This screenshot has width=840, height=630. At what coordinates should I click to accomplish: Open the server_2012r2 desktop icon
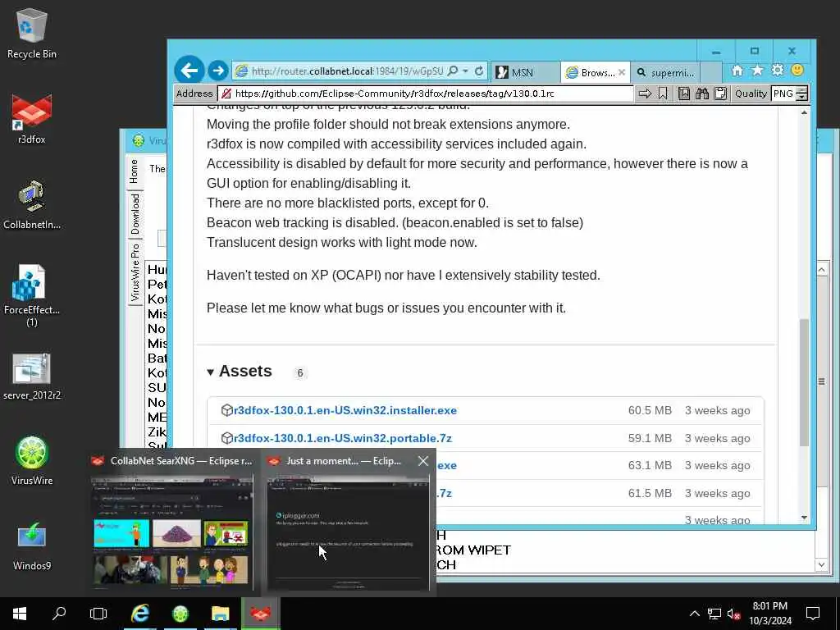(32, 375)
